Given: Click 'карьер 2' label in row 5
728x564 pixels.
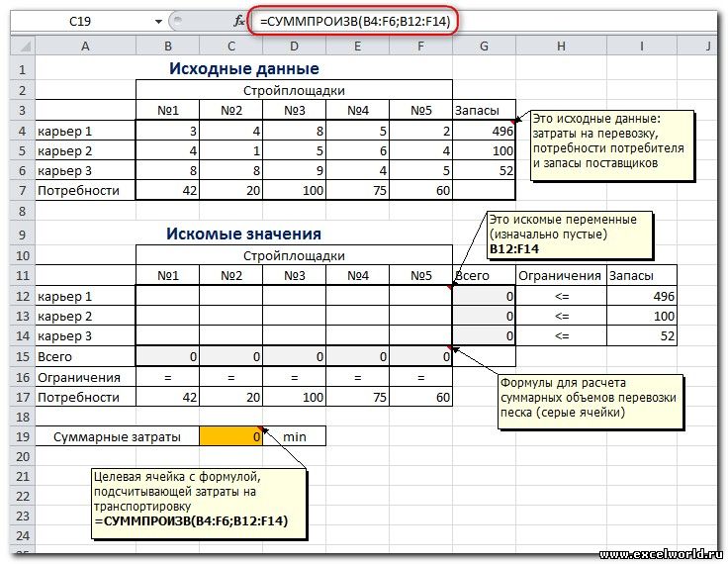Looking at the screenshot, I should point(85,151).
